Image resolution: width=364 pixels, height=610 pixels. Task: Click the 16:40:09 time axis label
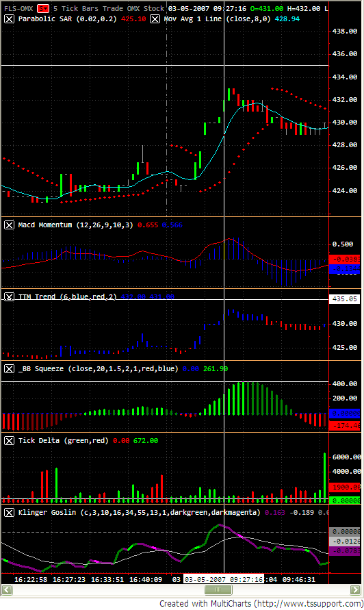coord(146,579)
